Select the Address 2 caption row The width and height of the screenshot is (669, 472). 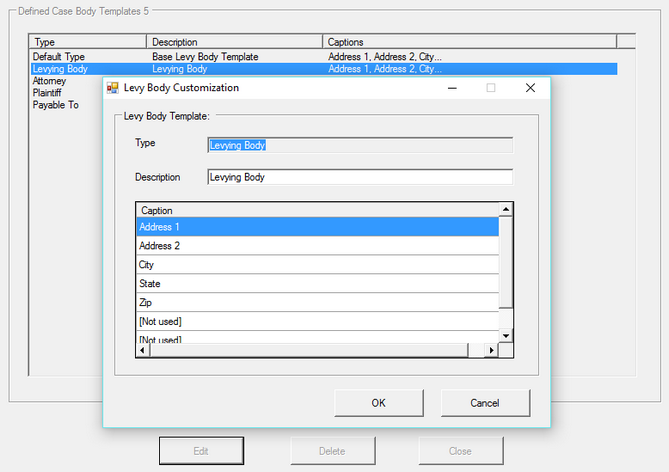point(317,246)
